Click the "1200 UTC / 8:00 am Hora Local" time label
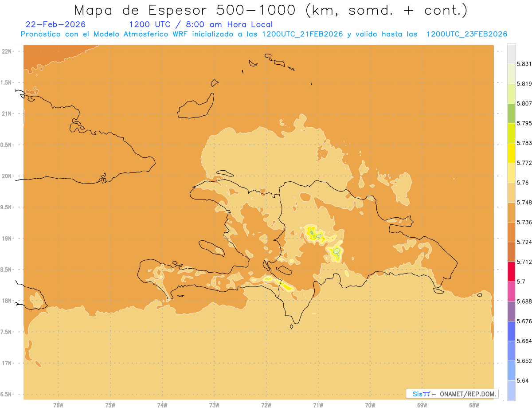Screen dimensions: 532x411 pyautogui.click(x=201, y=24)
